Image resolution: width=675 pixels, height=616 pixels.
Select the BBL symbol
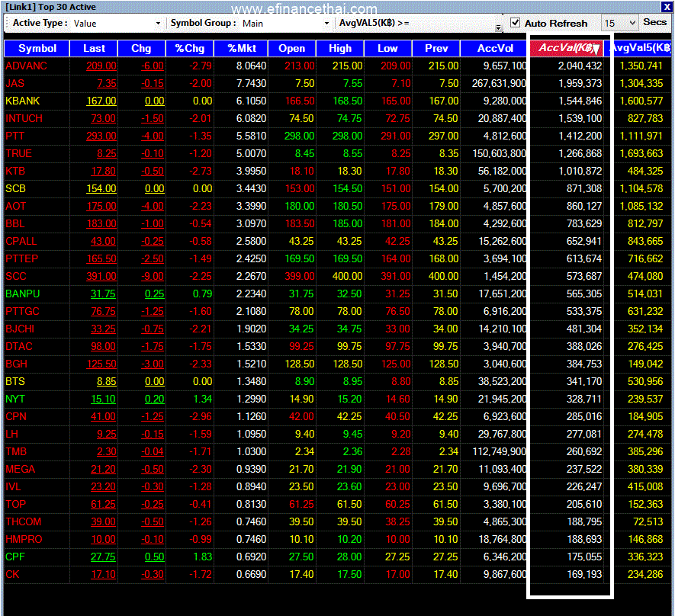click(15, 223)
